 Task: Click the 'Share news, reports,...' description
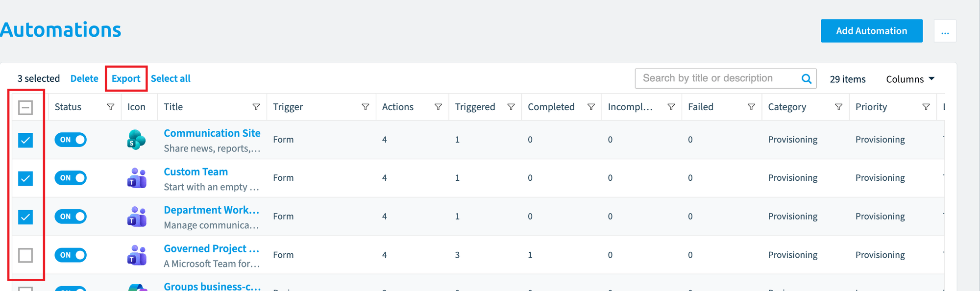[212, 148]
